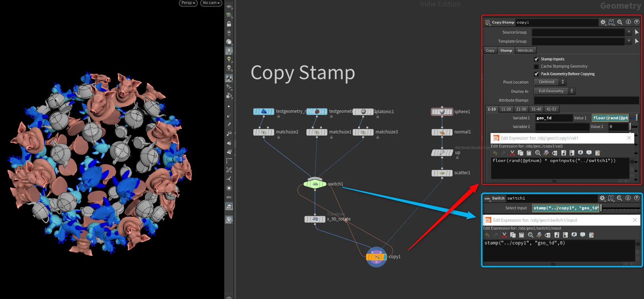This screenshot has width=644, height=299.
Task: Open the 11-20 stamp variables tab
Action: point(506,109)
